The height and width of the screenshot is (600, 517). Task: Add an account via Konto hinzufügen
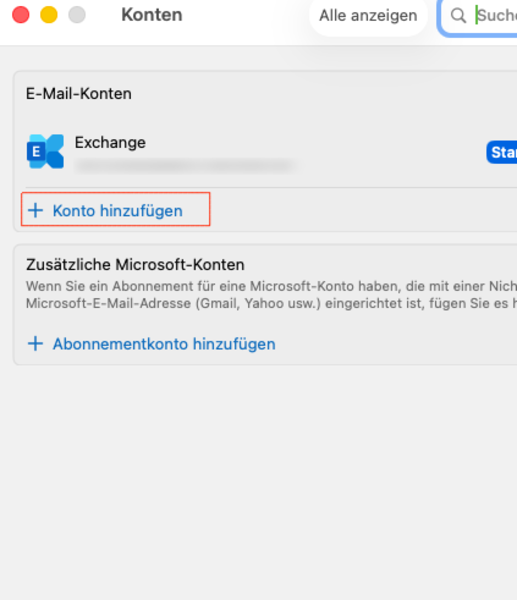(116, 209)
